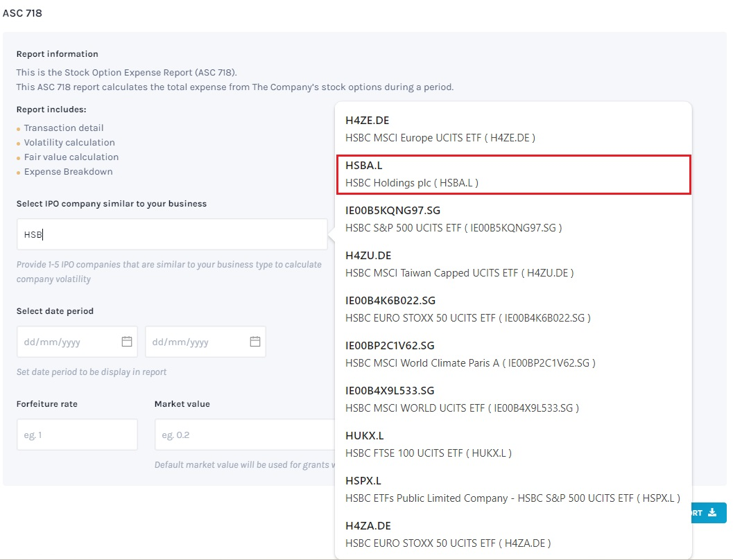
Task: Click the Fair value calculation item
Action: click(x=71, y=157)
